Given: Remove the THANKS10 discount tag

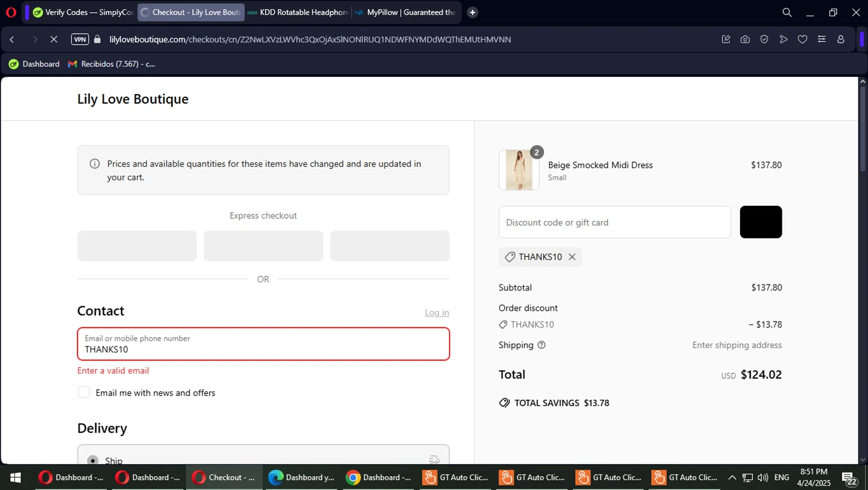Looking at the screenshot, I should click(572, 257).
